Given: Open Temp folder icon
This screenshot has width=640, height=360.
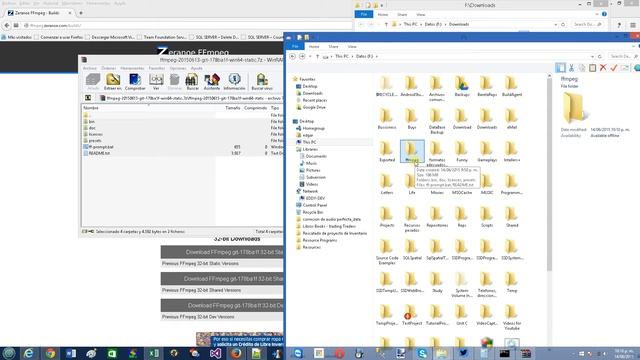Looking at the screenshot, I should tap(511, 282).
